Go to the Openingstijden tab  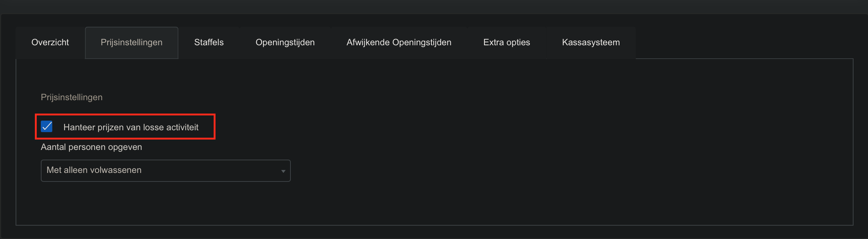point(285,42)
